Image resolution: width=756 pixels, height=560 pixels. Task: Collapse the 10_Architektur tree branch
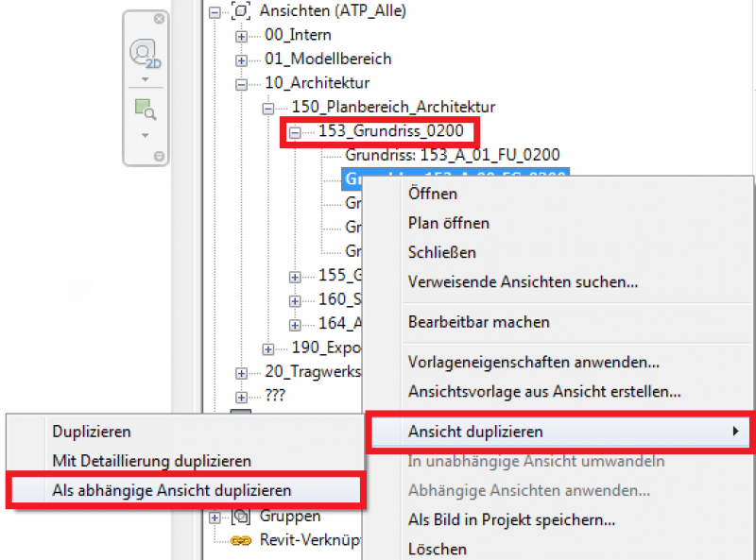pyautogui.click(x=242, y=82)
